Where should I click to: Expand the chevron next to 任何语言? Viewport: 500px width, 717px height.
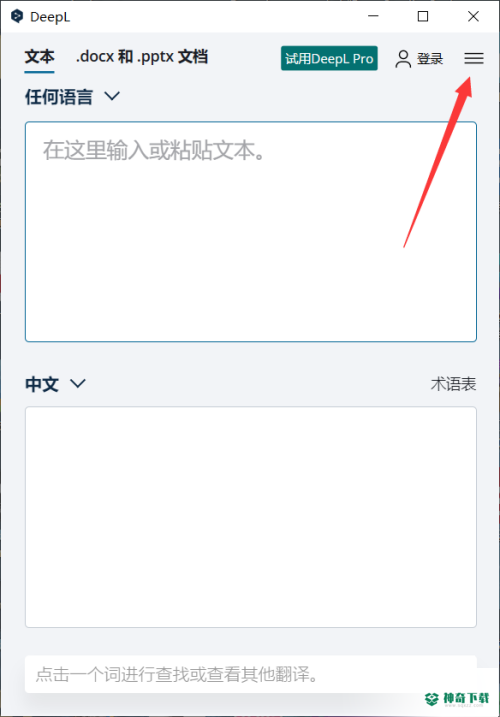coord(112,96)
